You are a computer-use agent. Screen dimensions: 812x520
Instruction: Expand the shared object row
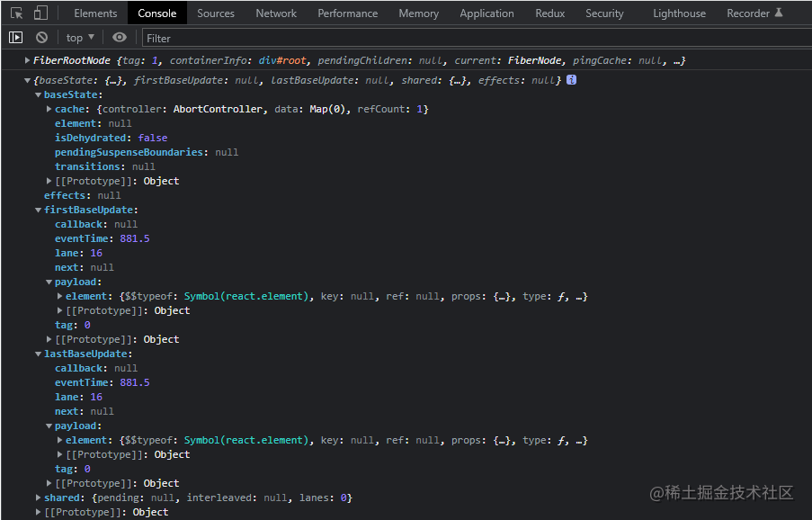tap(38, 498)
